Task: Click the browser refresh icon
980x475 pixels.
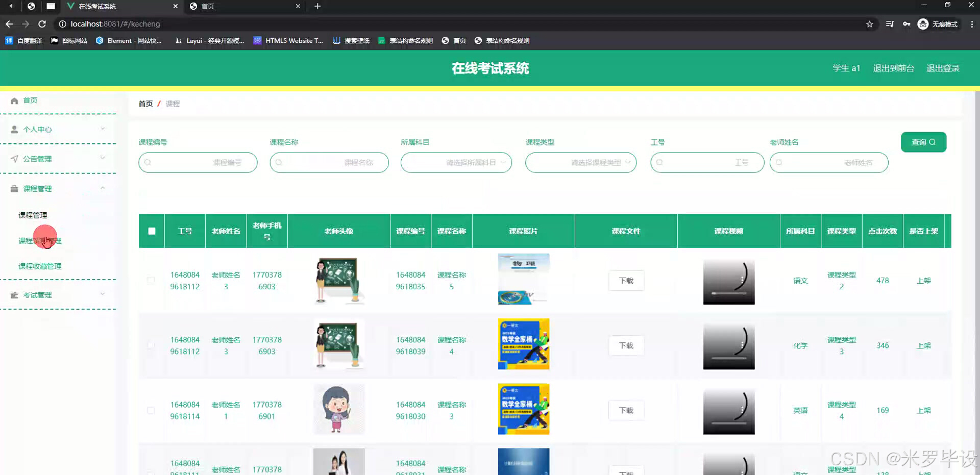Action: 42,23
